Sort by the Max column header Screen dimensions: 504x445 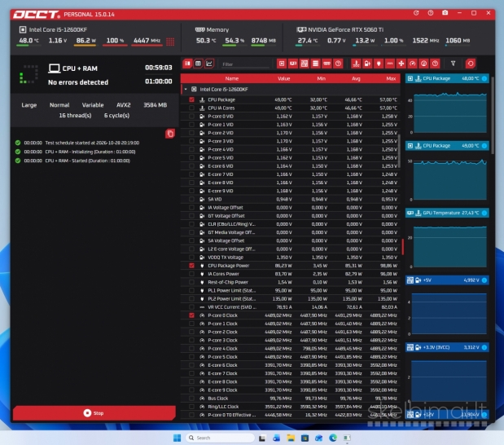tap(391, 78)
